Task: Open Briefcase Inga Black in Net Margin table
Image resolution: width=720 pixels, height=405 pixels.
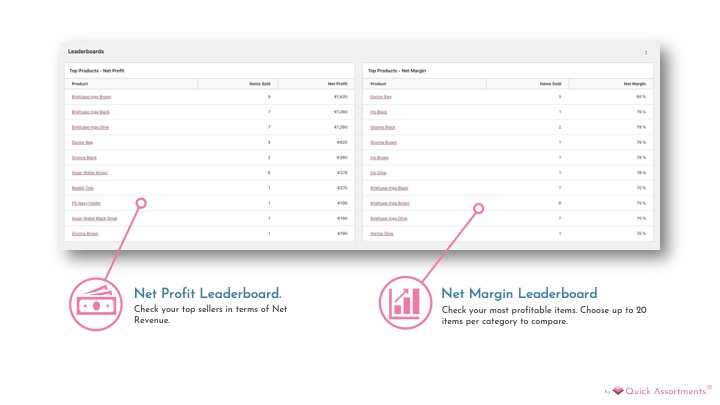Action: tap(389, 188)
